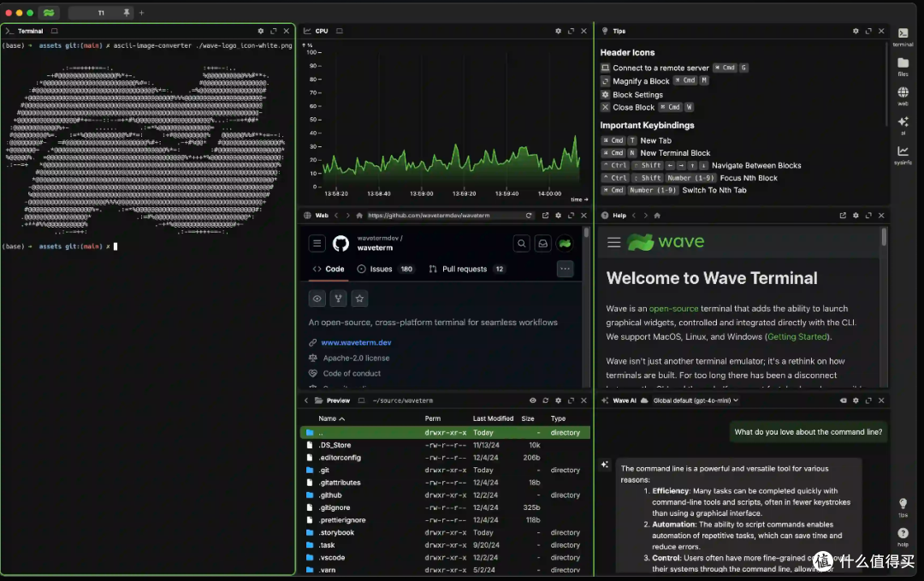Navigate back in the Web block

(335, 215)
